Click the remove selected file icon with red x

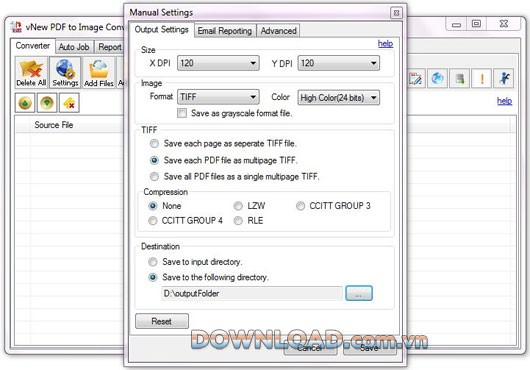[69, 103]
